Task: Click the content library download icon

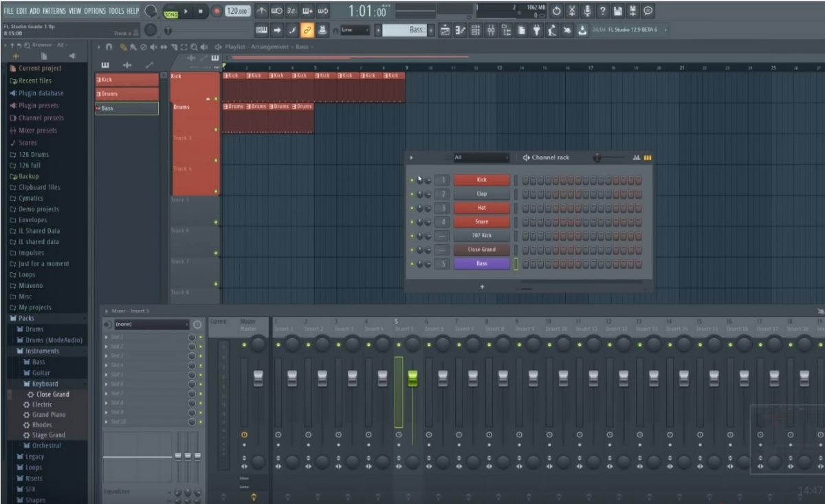Action: (583, 30)
